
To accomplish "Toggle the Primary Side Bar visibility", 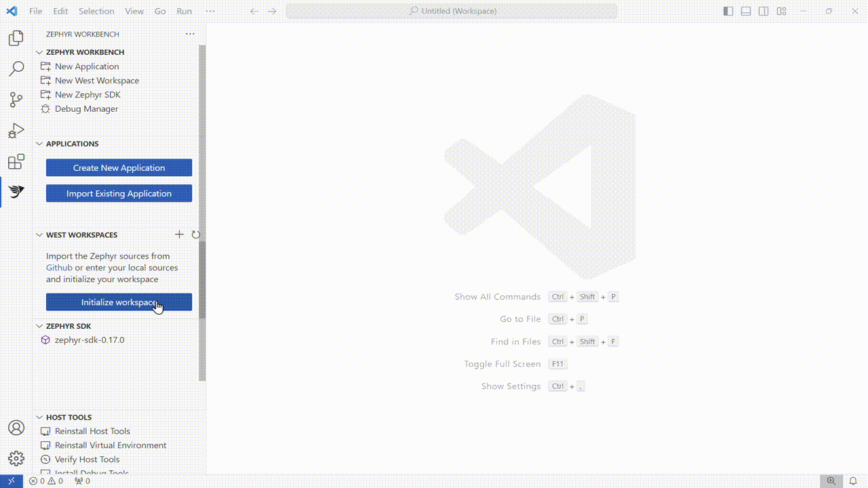I will click(727, 11).
